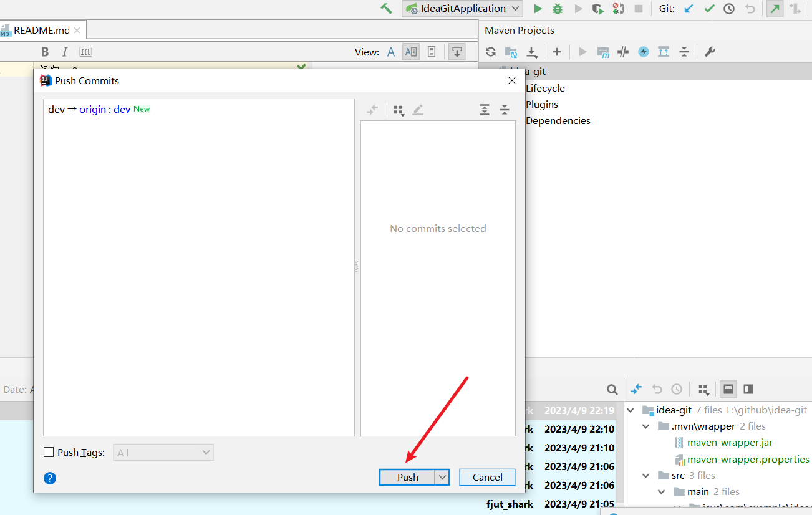
Task: Click the Git Push green arrow in the toolbar
Action: [775, 9]
